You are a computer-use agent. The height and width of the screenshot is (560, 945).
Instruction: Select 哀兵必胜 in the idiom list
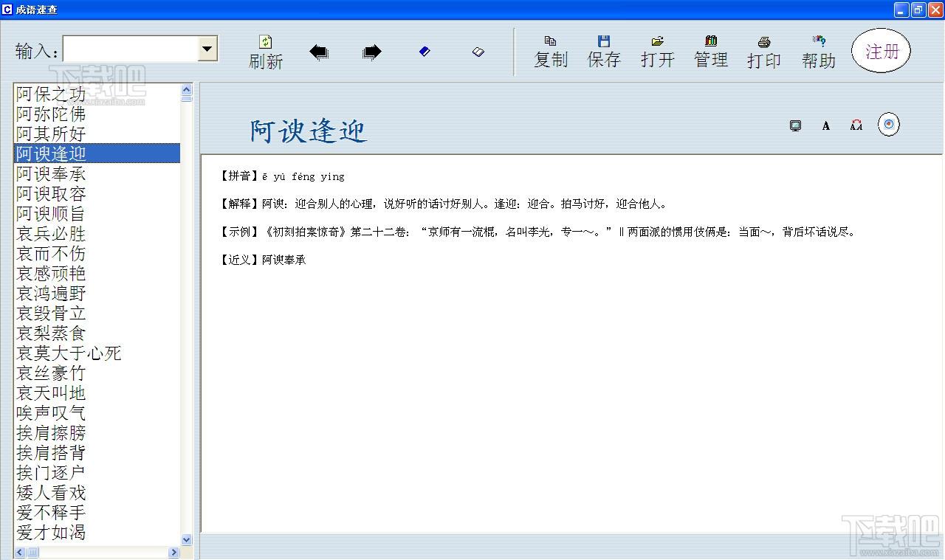point(97,233)
